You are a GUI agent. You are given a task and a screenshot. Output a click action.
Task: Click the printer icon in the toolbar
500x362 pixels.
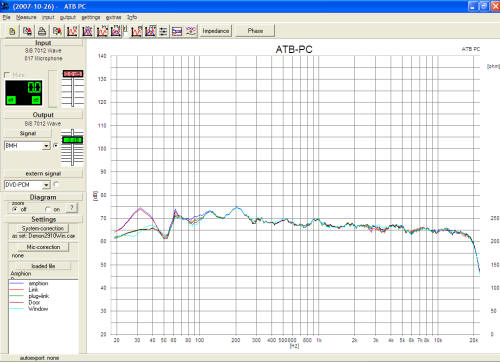pos(42,31)
